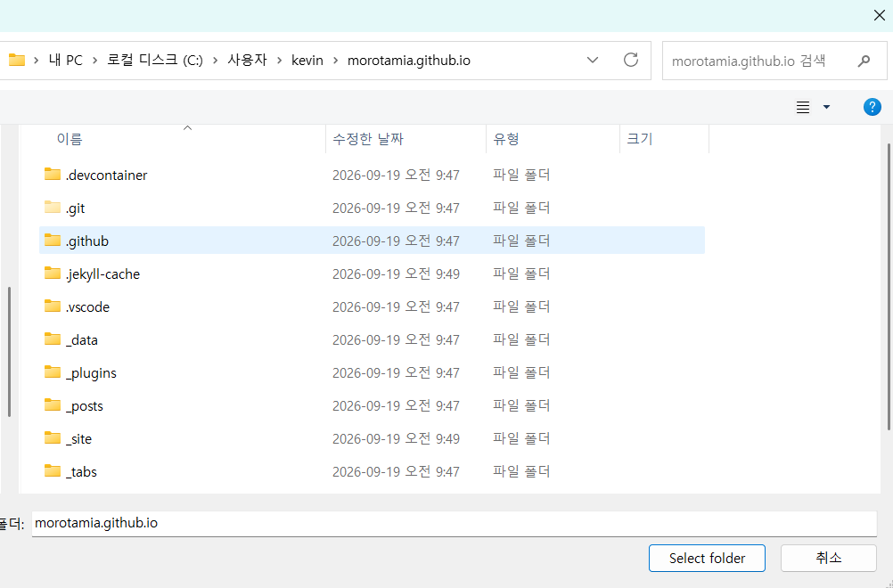Image resolution: width=893 pixels, height=588 pixels.
Task: Focus the folder name input field
Action: 454,524
